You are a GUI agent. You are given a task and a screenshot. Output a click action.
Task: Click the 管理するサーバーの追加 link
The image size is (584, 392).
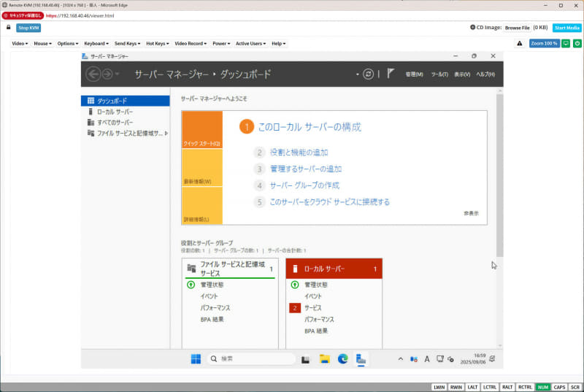tap(306, 169)
